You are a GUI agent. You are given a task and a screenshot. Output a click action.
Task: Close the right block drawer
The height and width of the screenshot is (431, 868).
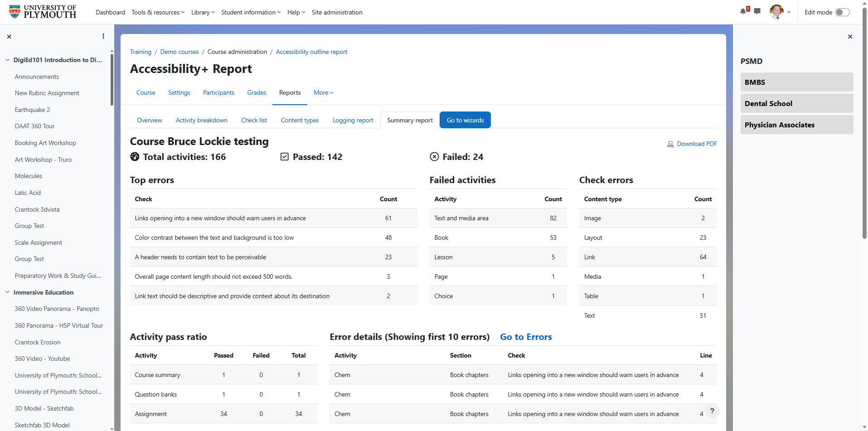pyautogui.click(x=850, y=36)
